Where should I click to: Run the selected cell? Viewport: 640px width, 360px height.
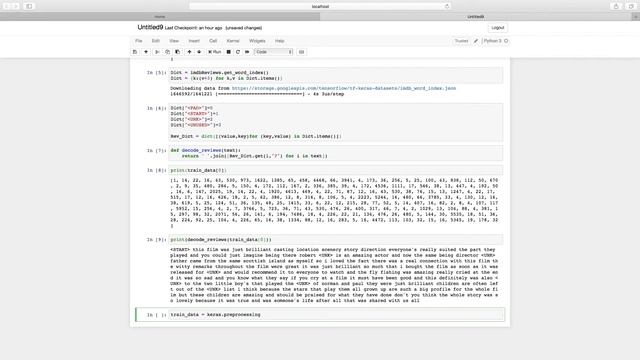(214, 52)
